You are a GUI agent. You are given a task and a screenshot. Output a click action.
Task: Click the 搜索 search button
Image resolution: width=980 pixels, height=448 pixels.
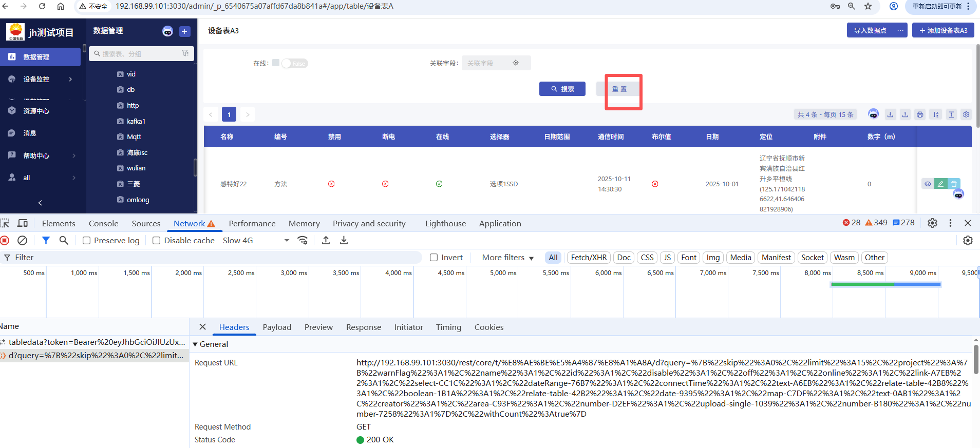pos(562,89)
